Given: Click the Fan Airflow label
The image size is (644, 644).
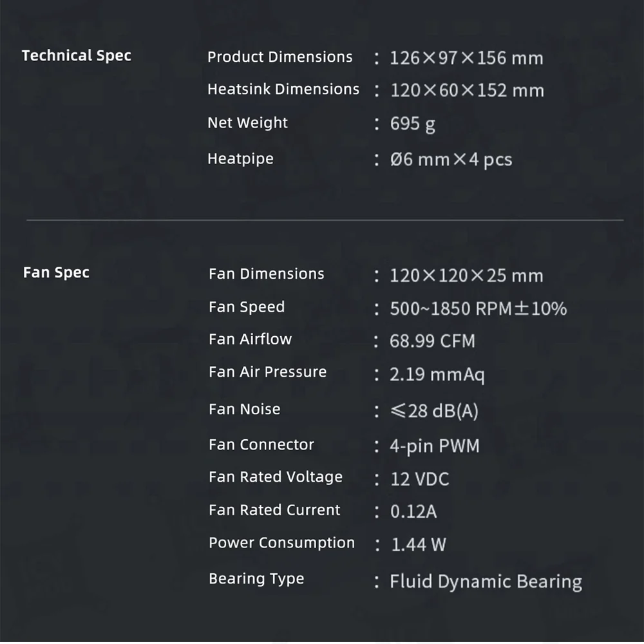Looking at the screenshot, I should [250, 339].
